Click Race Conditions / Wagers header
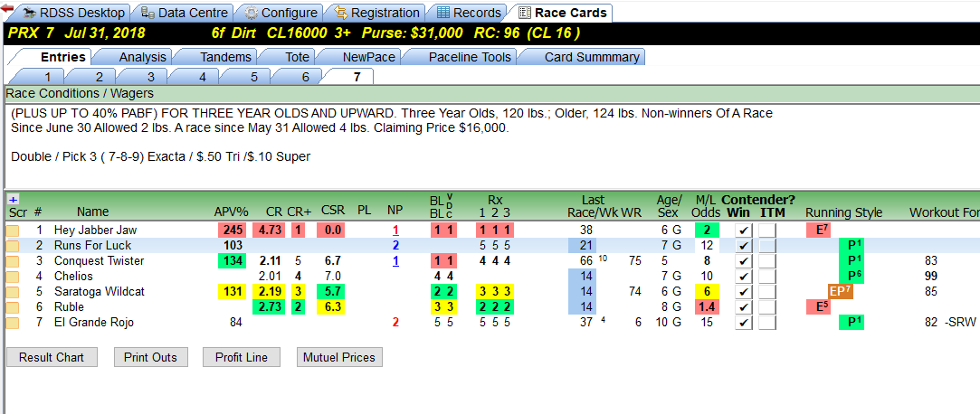Screen dimensions: 980x414 (x=80, y=94)
